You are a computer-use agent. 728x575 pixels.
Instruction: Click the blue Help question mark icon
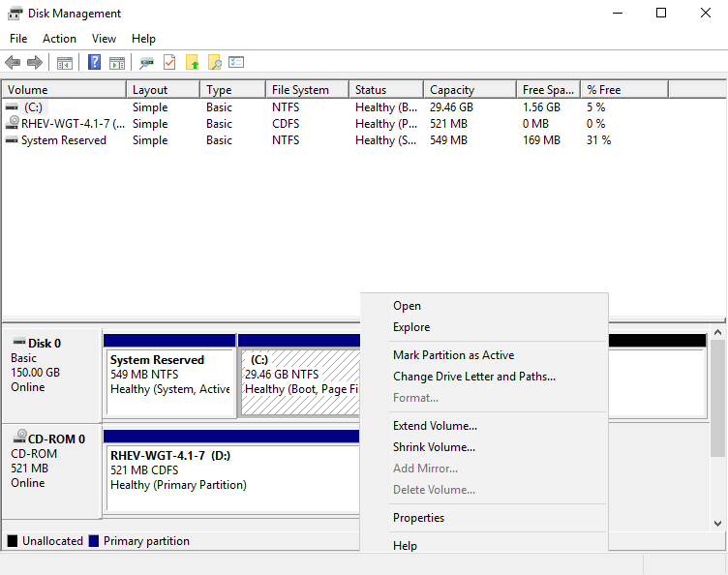pos(94,63)
